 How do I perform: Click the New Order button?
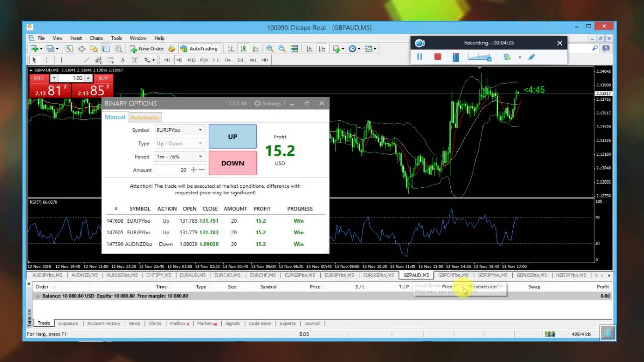click(x=146, y=49)
